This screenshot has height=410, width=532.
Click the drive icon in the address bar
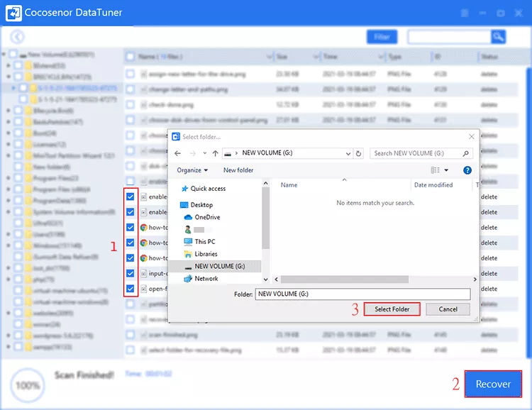click(228, 153)
